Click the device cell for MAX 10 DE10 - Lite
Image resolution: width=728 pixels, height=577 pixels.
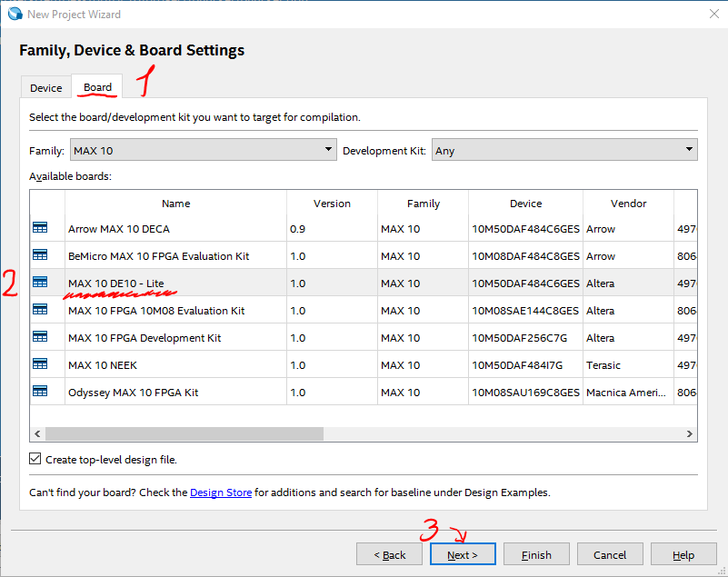(x=525, y=284)
